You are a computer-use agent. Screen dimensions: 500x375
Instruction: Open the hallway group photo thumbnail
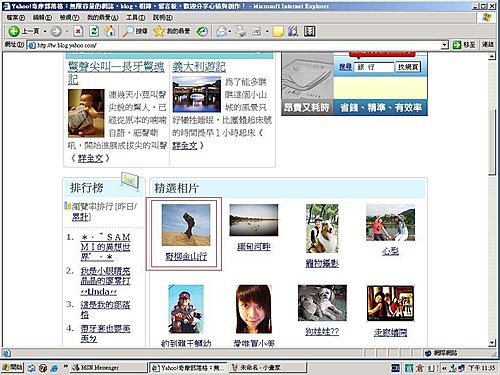390,303
